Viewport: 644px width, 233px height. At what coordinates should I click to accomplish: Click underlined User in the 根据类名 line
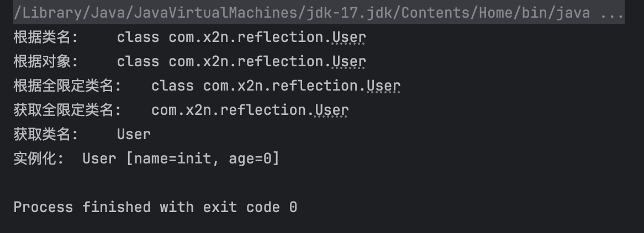pos(349,38)
